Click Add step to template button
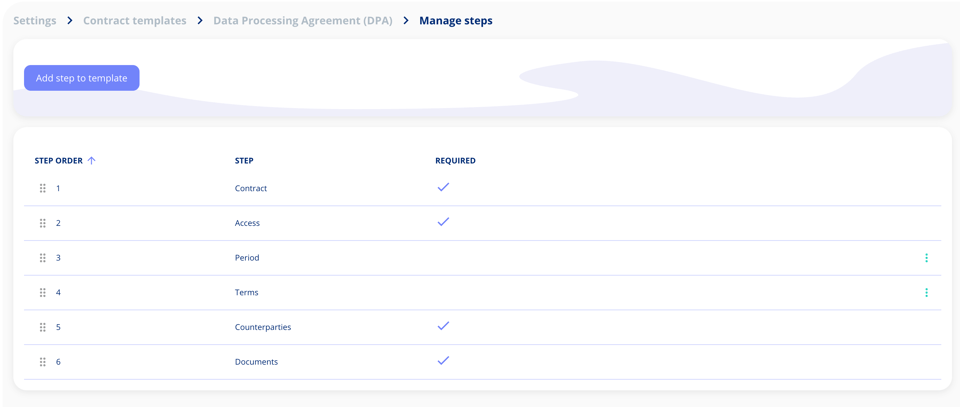 coord(81,78)
